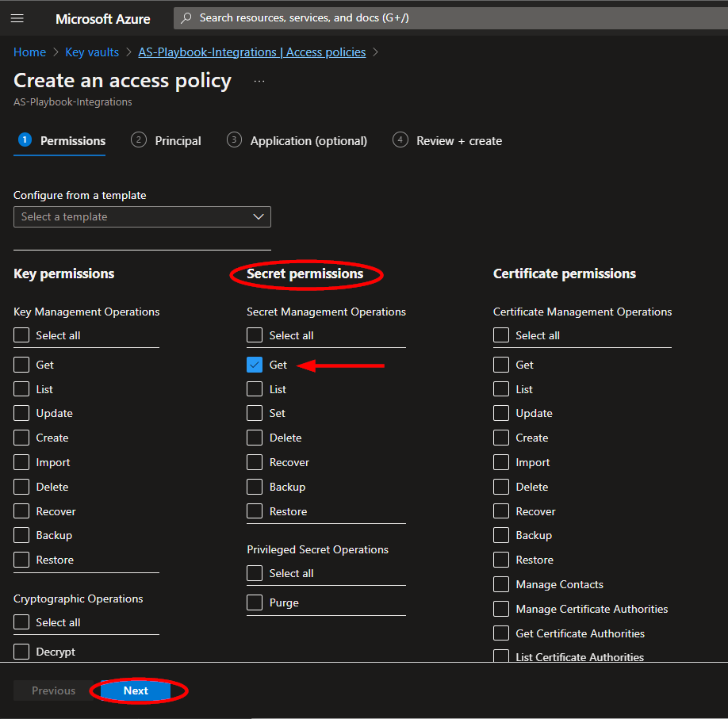Enable Backup under Secret permissions
Screen dimensions: 728x719
click(255, 487)
